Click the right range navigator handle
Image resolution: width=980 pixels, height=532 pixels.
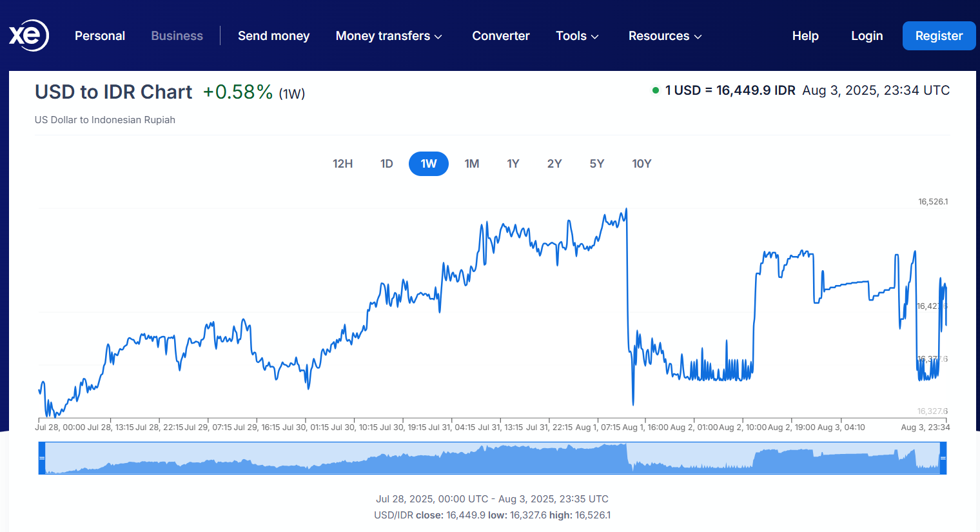pyautogui.click(x=943, y=458)
